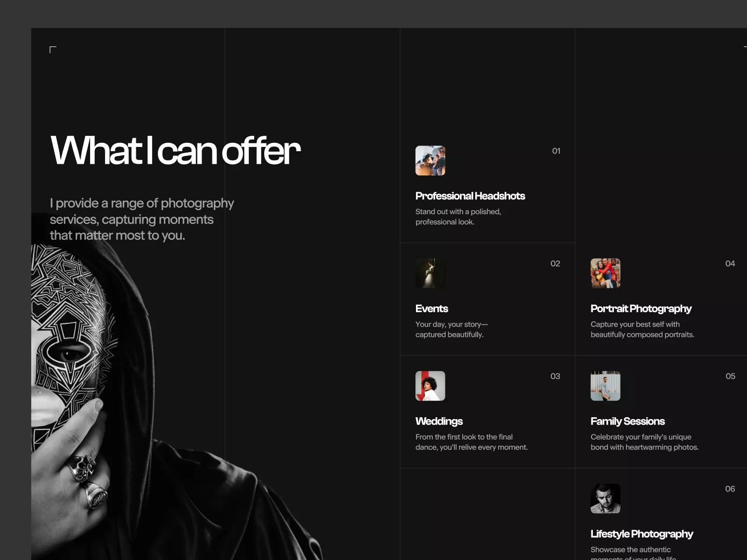
Task: Select the Events service thumbnail
Action: [x=430, y=273]
